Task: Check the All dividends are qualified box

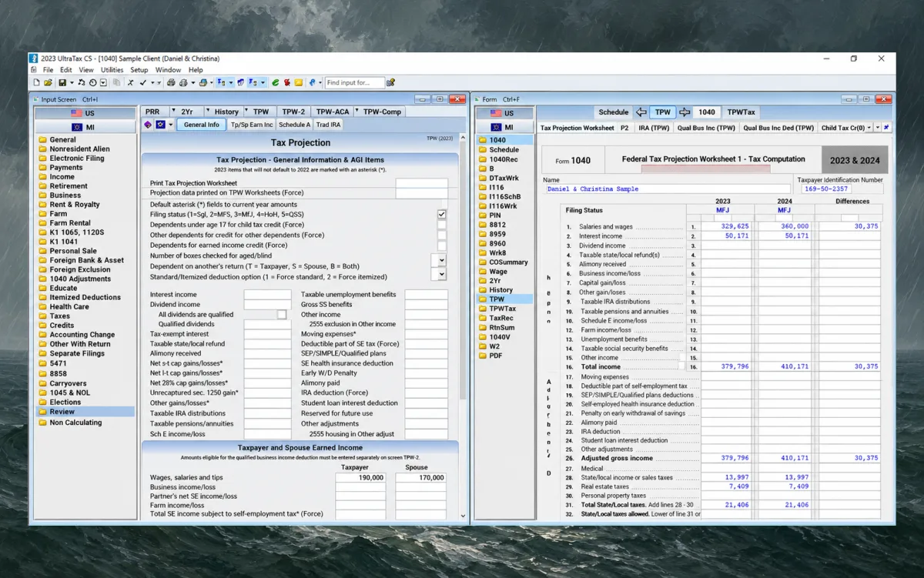Action: click(x=282, y=314)
